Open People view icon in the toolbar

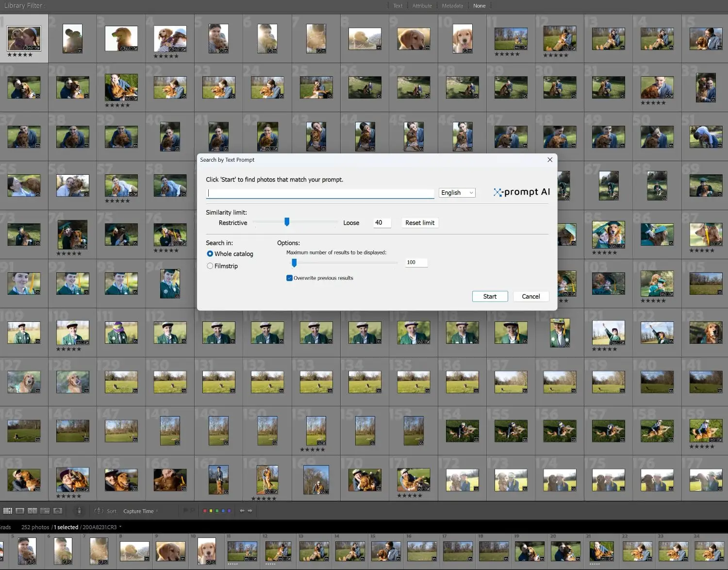(57, 511)
